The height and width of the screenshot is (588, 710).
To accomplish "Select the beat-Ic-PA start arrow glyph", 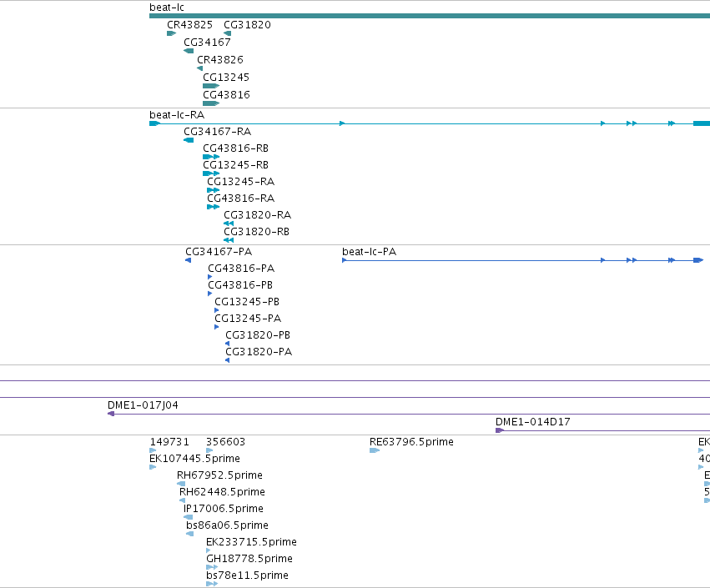I will pyautogui.click(x=345, y=260).
